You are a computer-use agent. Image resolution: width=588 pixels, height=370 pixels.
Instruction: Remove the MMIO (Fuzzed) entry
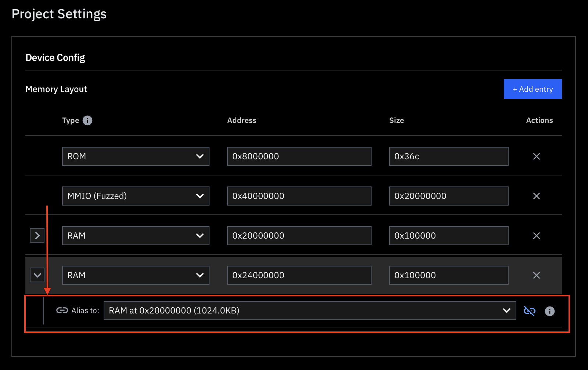click(536, 196)
